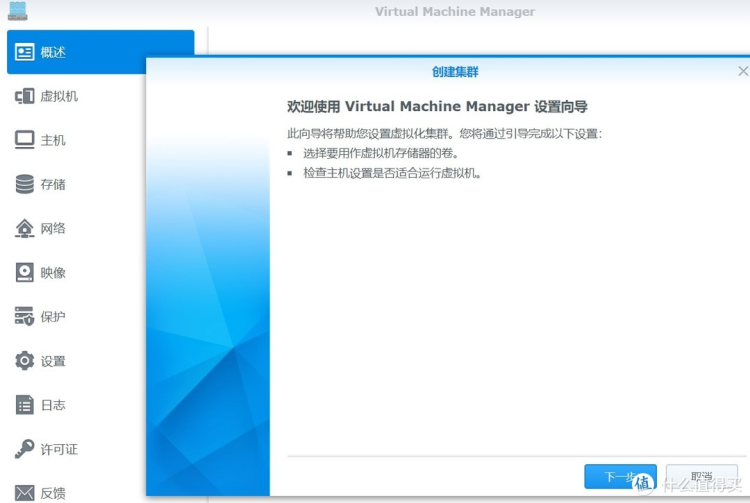
Task: Click the 创建集群 dialog title
Action: click(455, 72)
